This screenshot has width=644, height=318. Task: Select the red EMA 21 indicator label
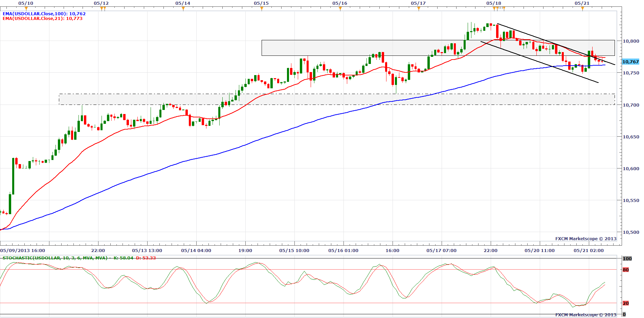pyautogui.click(x=42, y=19)
